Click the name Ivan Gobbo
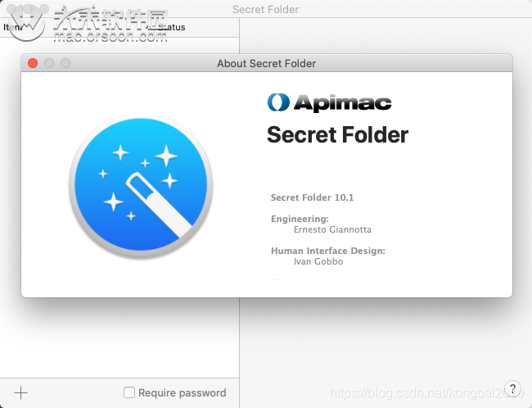532x408 pixels. 318,261
